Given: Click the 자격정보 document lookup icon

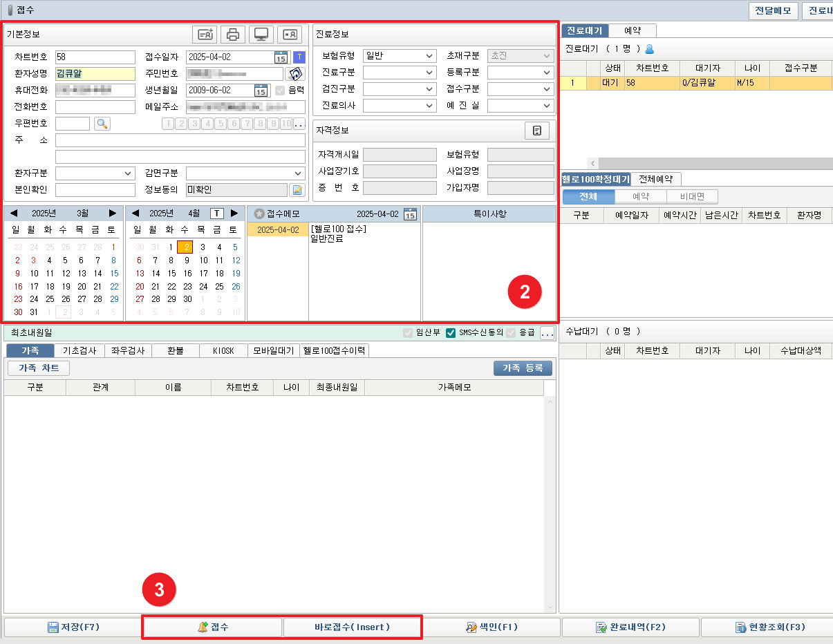Looking at the screenshot, I should pyautogui.click(x=536, y=131).
